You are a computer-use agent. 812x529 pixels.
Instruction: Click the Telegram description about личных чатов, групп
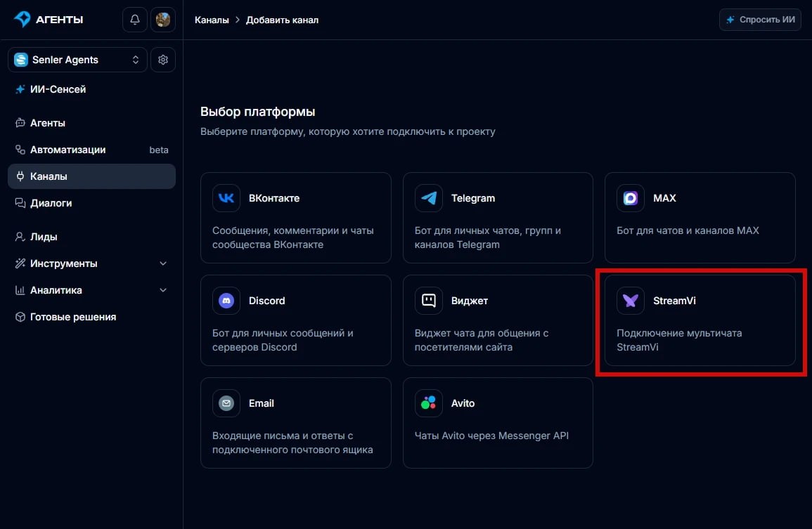click(x=488, y=237)
